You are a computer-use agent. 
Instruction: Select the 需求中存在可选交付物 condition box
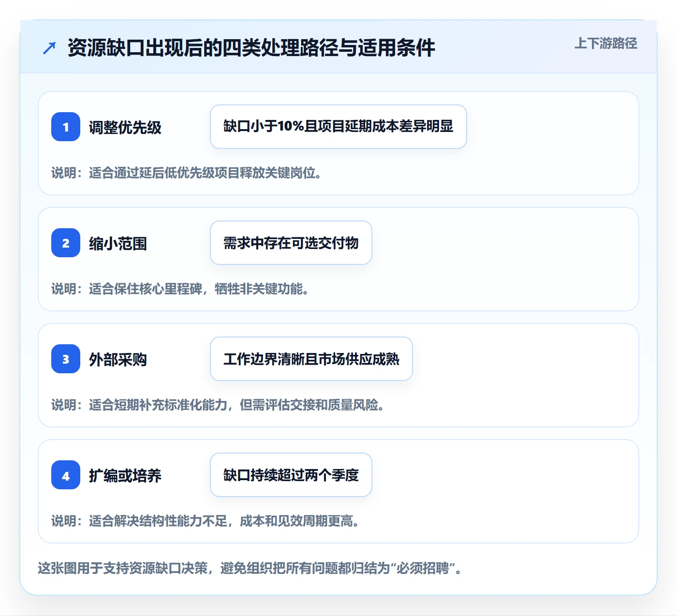pos(291,243)
